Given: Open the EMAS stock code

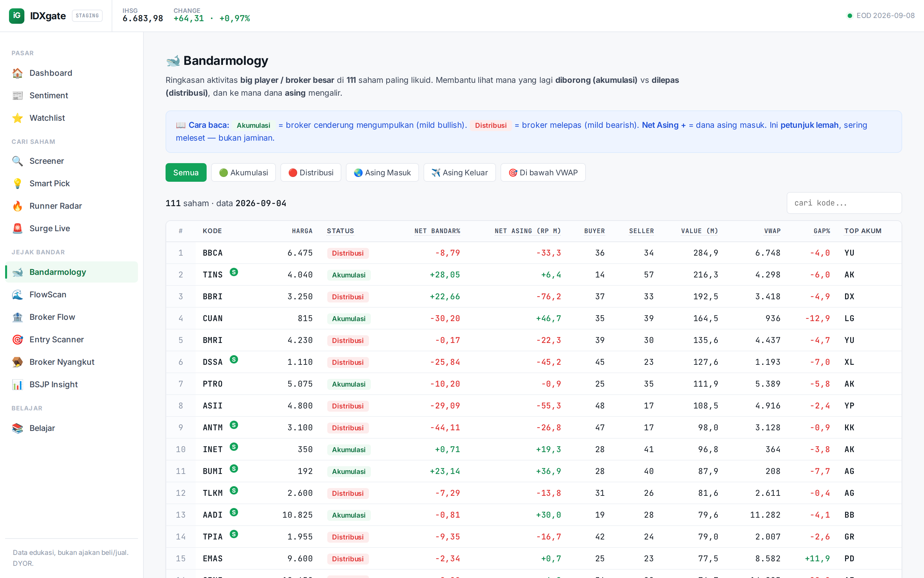Looking at the screenshot, I should pyautogui.click(x=213, y=558).
